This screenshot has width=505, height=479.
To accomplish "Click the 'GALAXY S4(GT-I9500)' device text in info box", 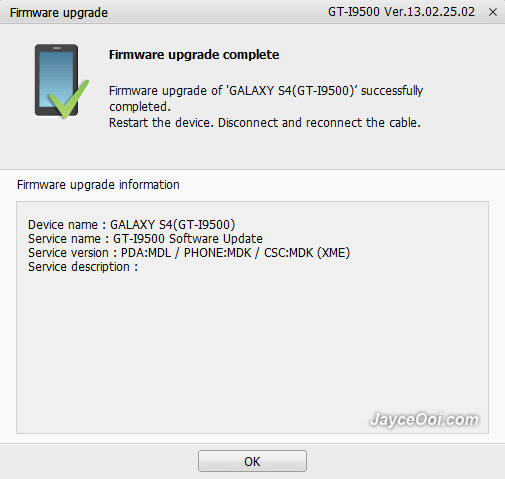I will pos(173,225).
